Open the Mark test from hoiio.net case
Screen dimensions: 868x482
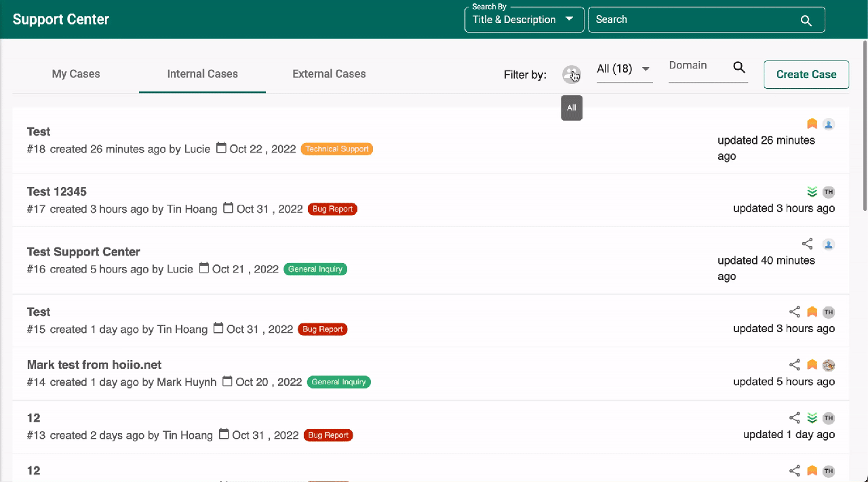coord(94,365)
